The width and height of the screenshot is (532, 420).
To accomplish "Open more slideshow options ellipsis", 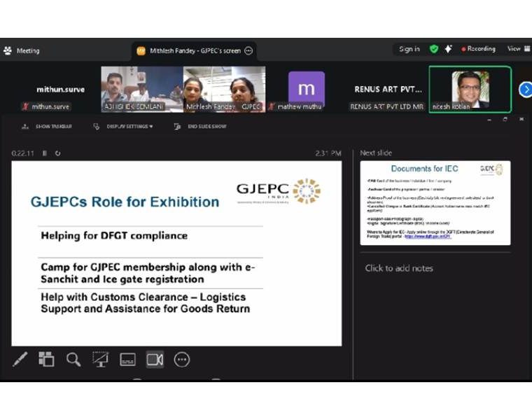I will click(x=181, y=360).
